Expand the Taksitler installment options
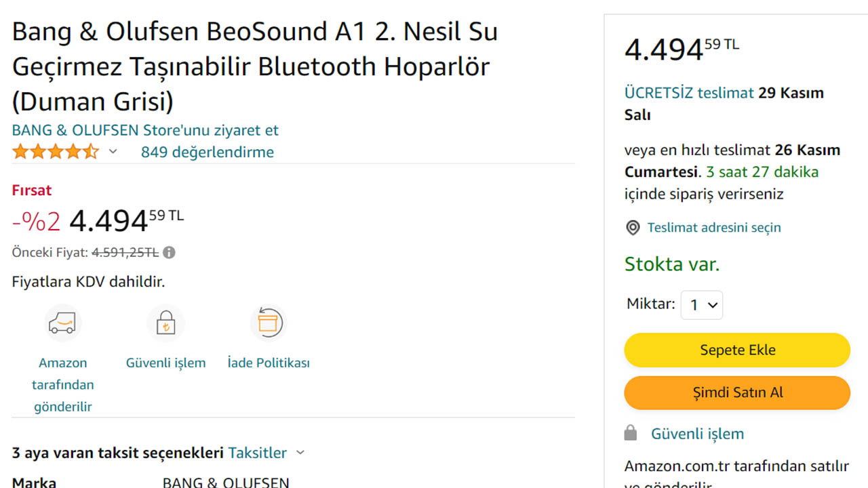This screenshot has width=868, height=488. coord(257,452)
